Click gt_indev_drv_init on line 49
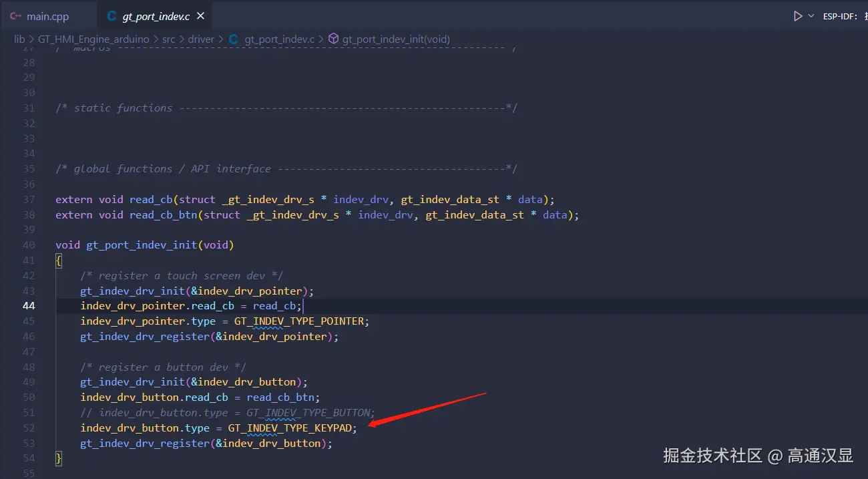Screen dimensions: 868x479 click(x=133, y=382)
